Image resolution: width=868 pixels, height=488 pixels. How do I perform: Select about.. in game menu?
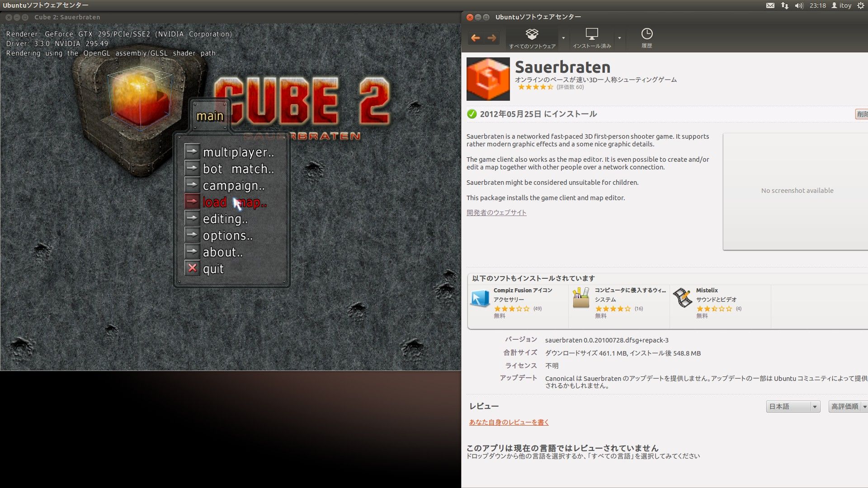coord(222,252)
